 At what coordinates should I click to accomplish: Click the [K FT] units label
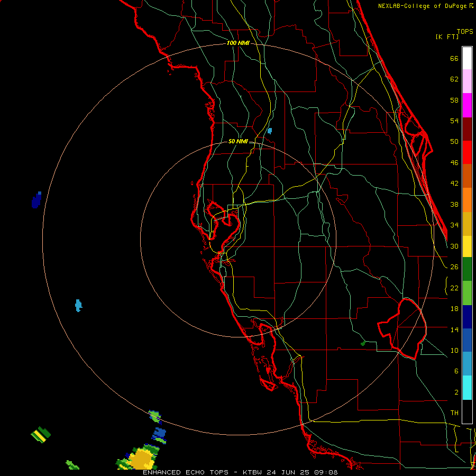point(447,37)
